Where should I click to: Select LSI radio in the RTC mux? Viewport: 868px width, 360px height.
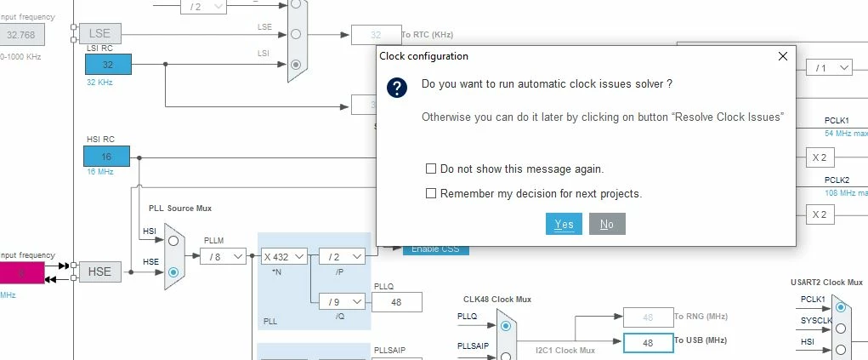296,64
